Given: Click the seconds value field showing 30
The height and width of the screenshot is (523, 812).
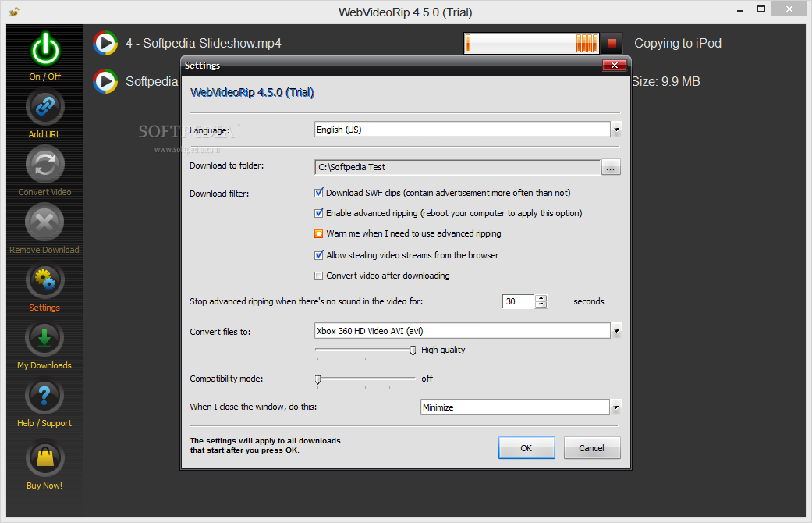Looking at the screenshot, I should [519, 301].
